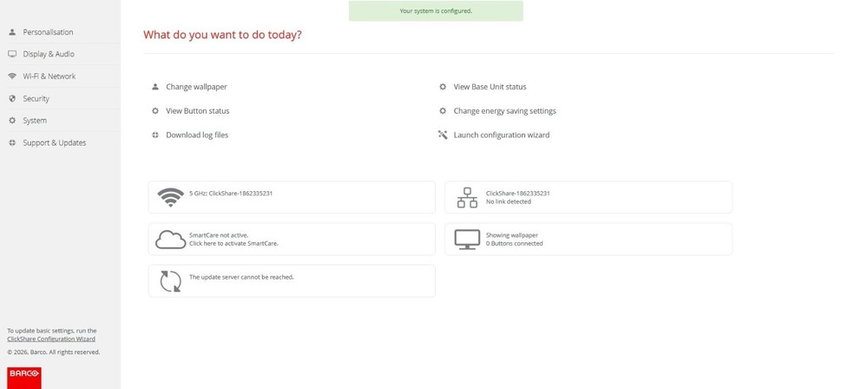The image size is (868, 389).
Task: Click the Support & Updates lifebuoy icon
Action: [x=12, y=143]
